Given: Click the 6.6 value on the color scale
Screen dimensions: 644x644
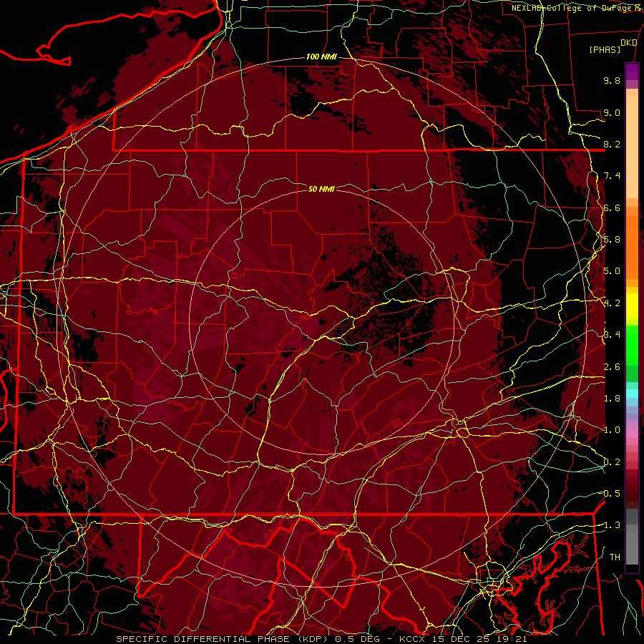Looking at the screenshot, I should coord(612,208).
